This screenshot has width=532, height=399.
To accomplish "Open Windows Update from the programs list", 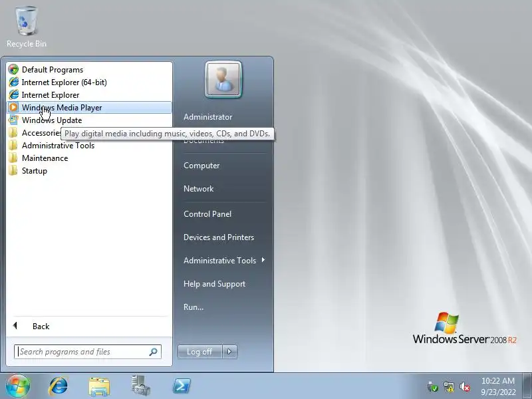I will pos(89,120).
